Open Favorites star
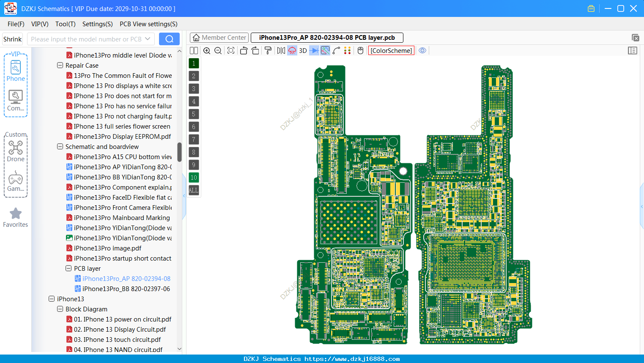 16,217
